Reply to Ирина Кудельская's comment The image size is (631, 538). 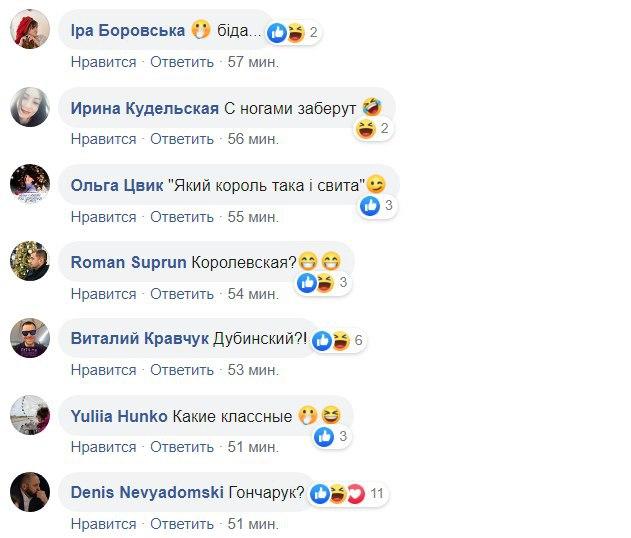(182, 139)
